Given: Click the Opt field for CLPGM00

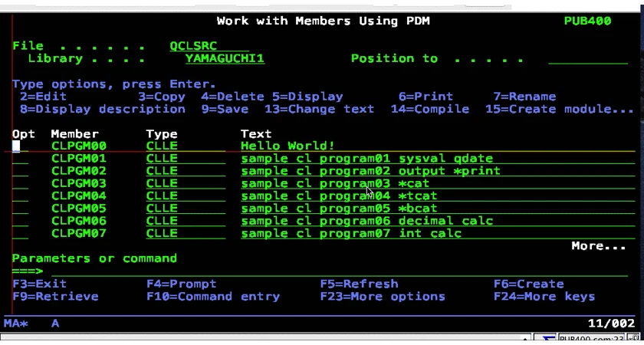Looking at the screenshot, I should (20, 146).
